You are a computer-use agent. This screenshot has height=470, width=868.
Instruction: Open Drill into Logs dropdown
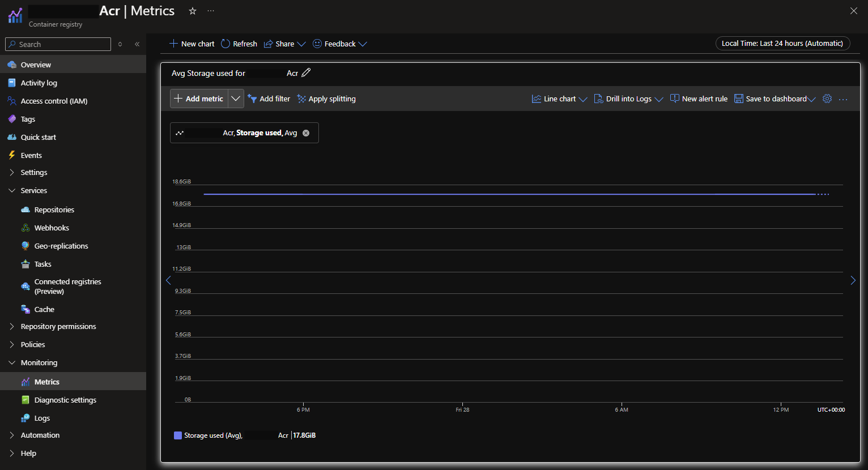[628, 99]
